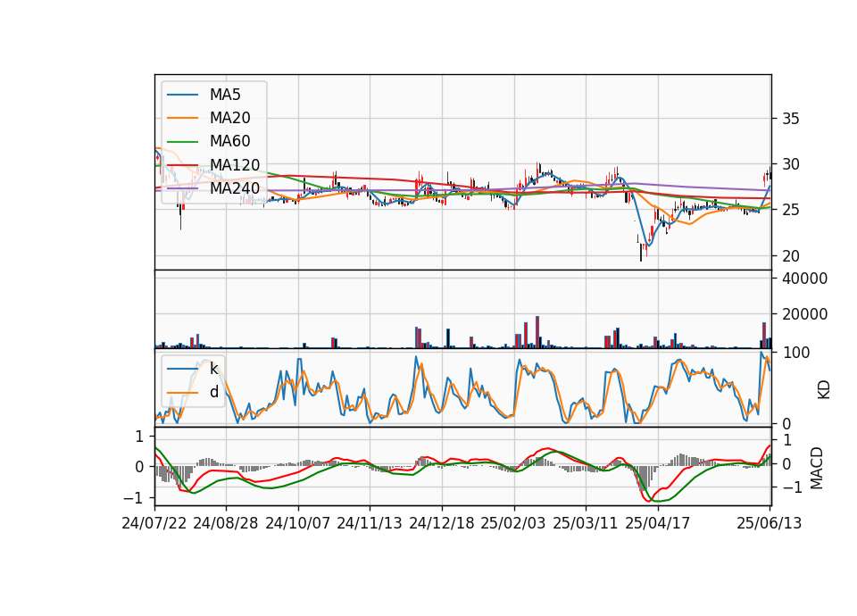The height and width of the screenshot is (616, 857).
Task: Click the 25/03/11 date label
Action: coord(586,523)
